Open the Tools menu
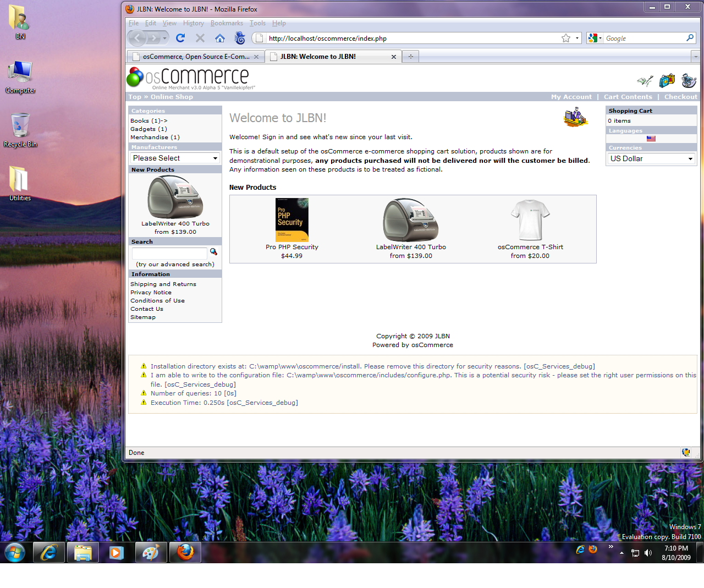 (257, 23)
